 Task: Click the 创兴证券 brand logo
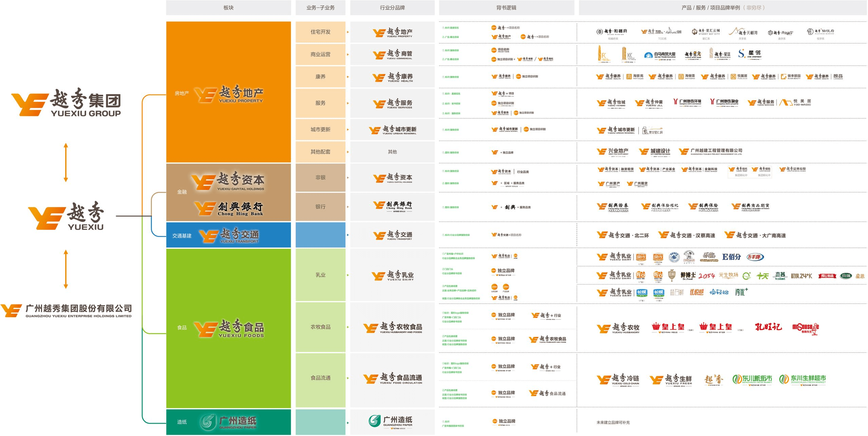point(613,207)
